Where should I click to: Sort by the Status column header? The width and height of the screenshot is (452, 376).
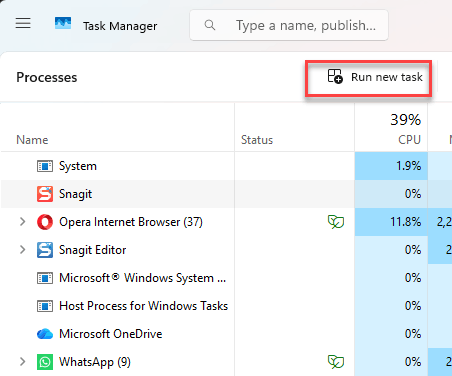tap(257, 140)
